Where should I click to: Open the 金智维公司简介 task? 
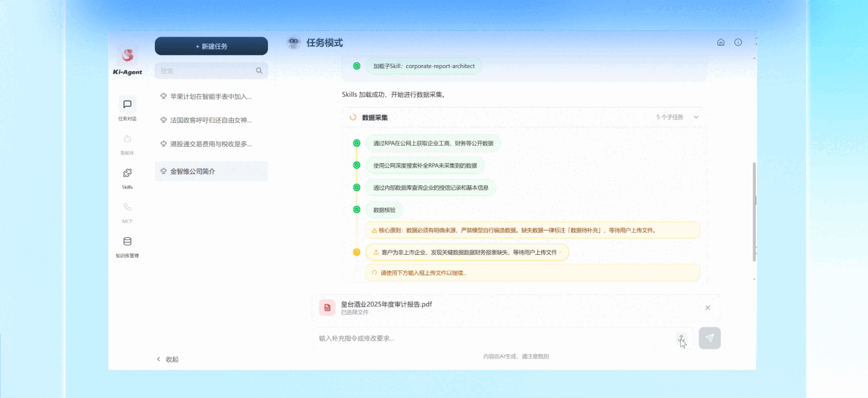coord(211,171)
